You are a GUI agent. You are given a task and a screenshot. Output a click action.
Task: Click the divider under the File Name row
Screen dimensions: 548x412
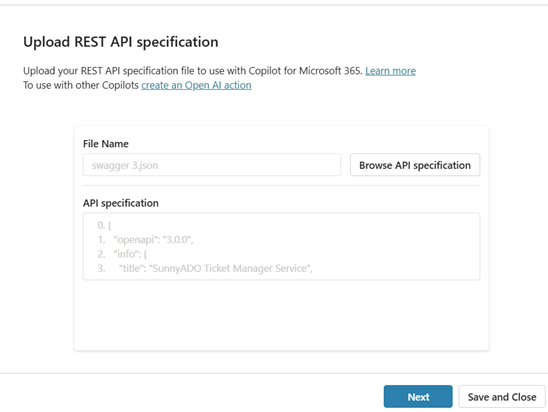281,185
